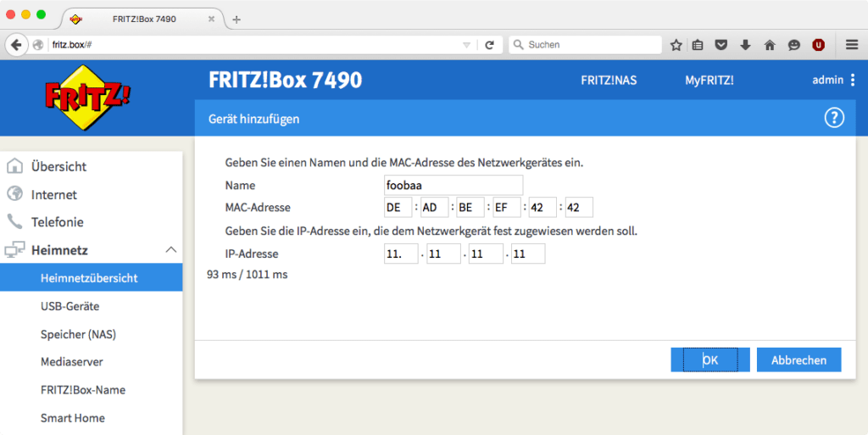Close the FRITZ!Box 7490 tab
868x435 pixels.
click(211, 19)
